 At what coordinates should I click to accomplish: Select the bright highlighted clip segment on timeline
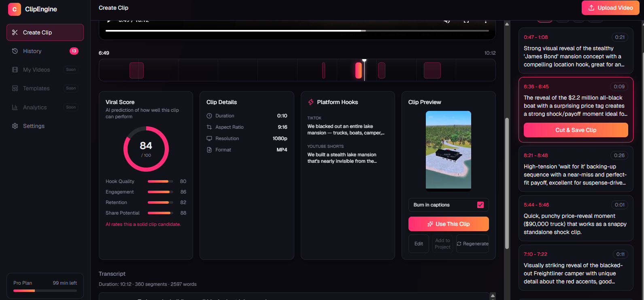pos(359,70)
